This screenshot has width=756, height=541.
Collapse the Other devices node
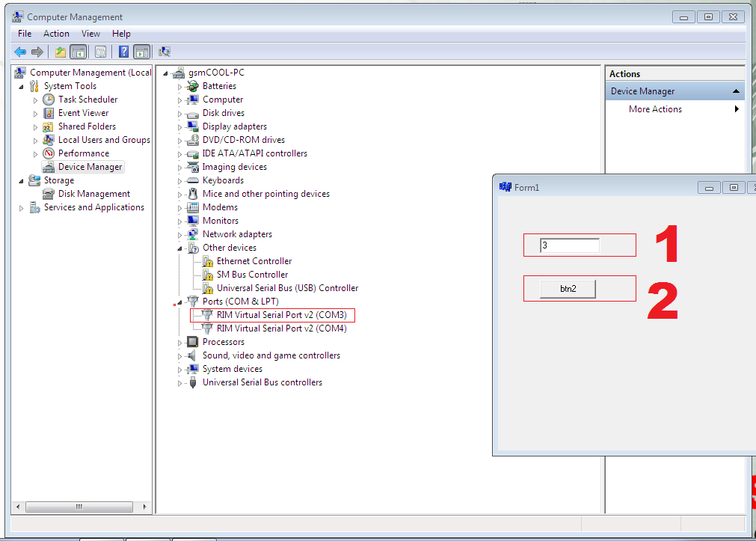click(179, 248)
